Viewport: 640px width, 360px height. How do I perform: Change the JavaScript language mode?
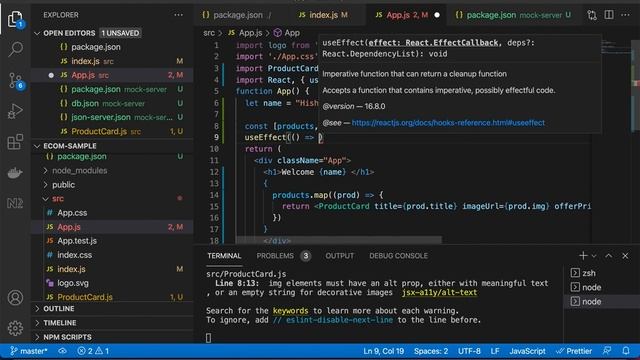click(527, 351)
